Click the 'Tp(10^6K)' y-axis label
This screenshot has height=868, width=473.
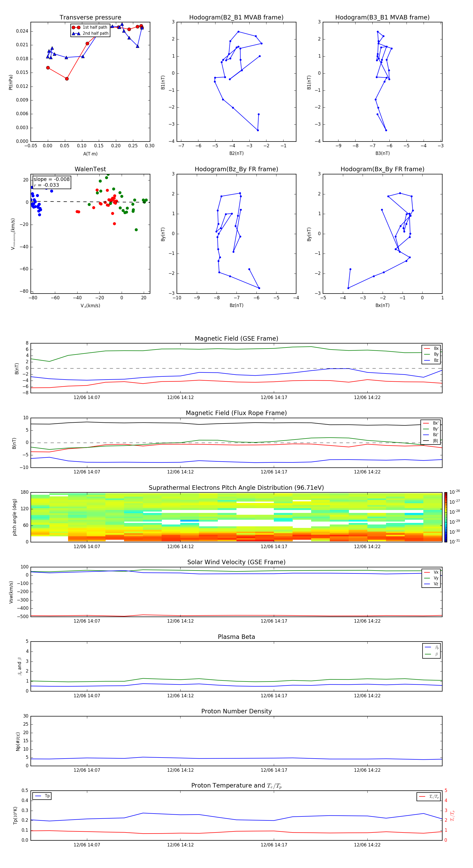15,815
